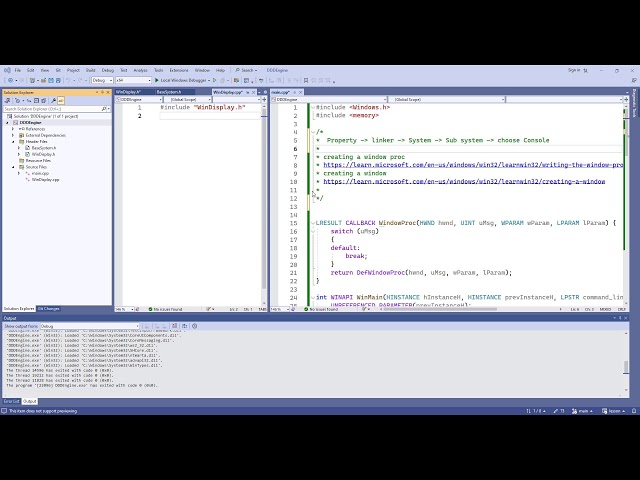This screenshot has width=640, height=480.
Task: Switch to Git Changes tab
Action: pos(49,309)
